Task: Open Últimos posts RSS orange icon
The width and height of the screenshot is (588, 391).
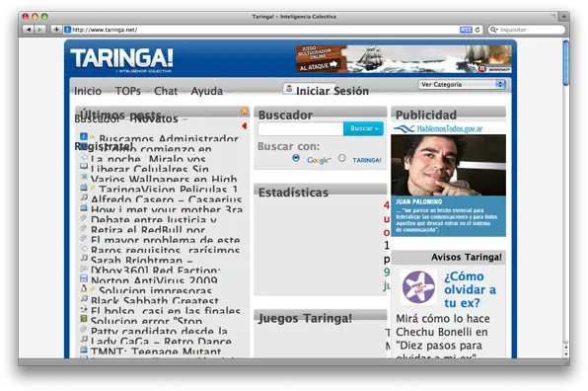Action: tap(244, 111)
